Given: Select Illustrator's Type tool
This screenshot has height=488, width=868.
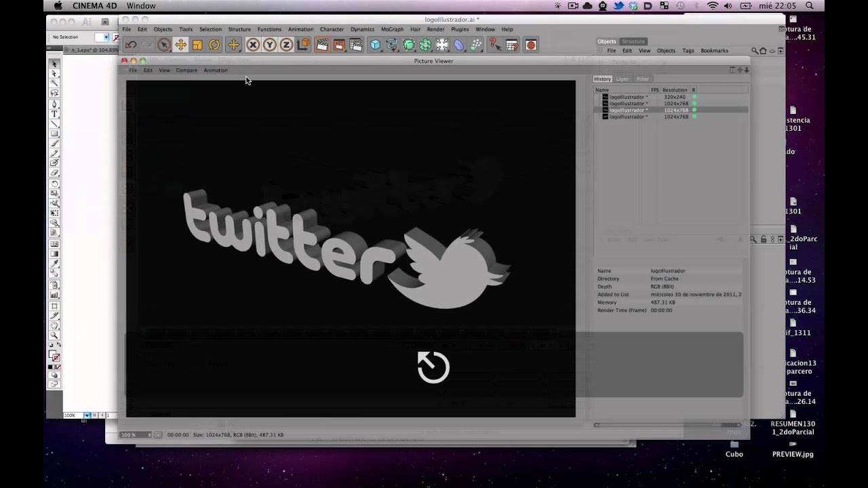Looking at the screenshot, I should coord(55,114).
